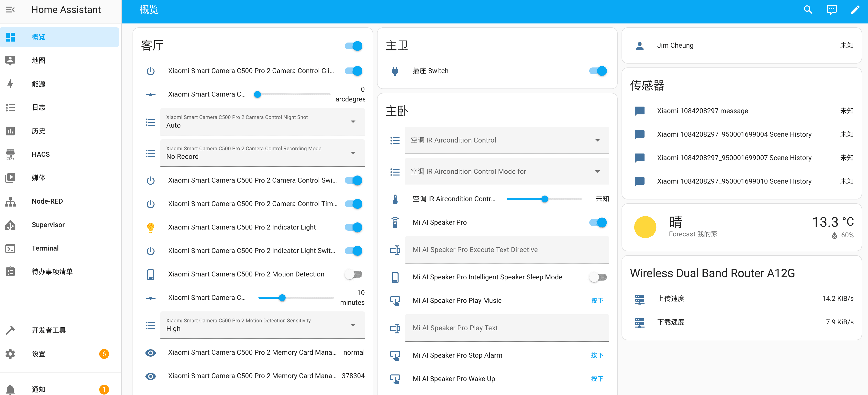This screenshot has width=868, height=395.
Task: Click the 通知 bell icon
Action: 11,389
